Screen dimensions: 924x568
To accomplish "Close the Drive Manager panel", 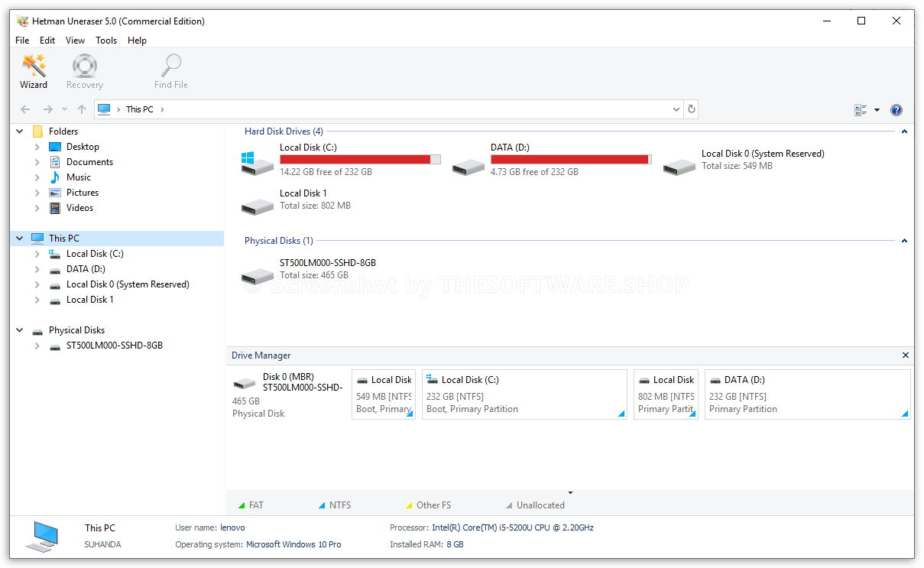I will tap(905, 355).
